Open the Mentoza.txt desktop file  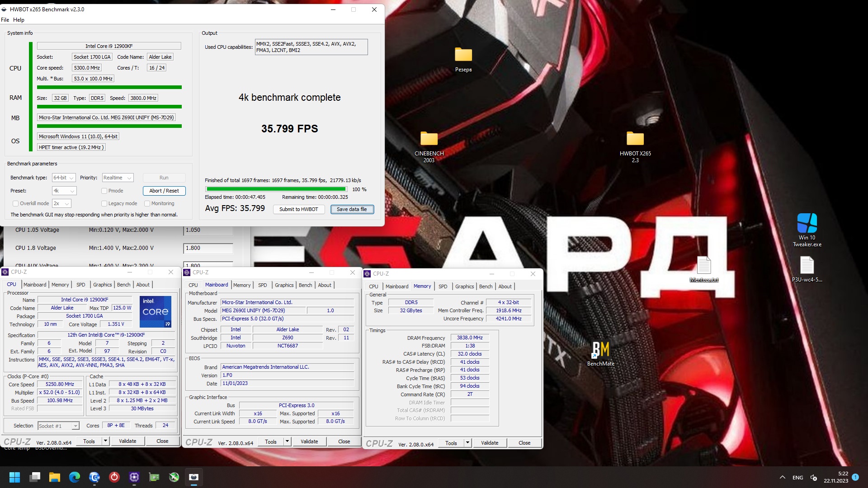point(704,269)
